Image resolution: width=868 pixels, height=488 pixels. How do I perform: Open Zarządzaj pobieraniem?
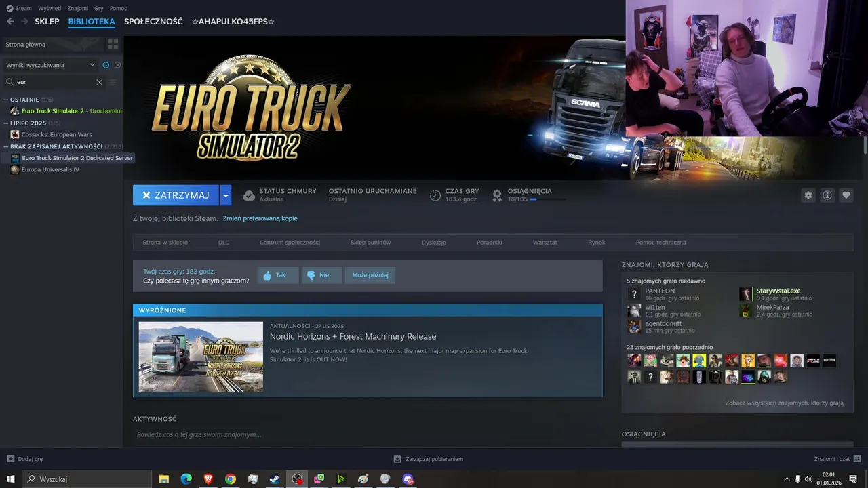pos(429,459)
